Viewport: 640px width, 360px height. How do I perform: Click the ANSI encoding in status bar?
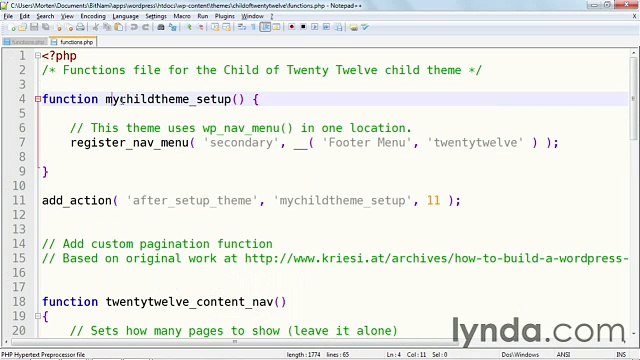[563, 355]
